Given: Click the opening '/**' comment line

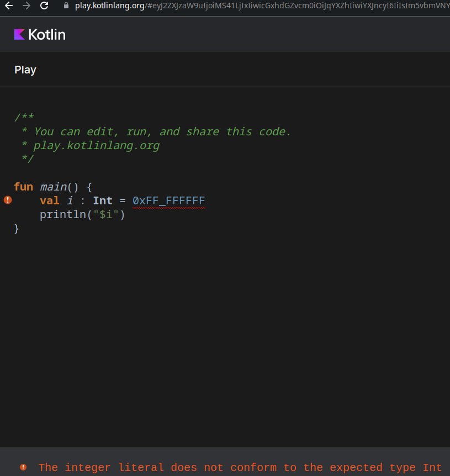Looking at the screenshot, I should [x=24, y=117].
